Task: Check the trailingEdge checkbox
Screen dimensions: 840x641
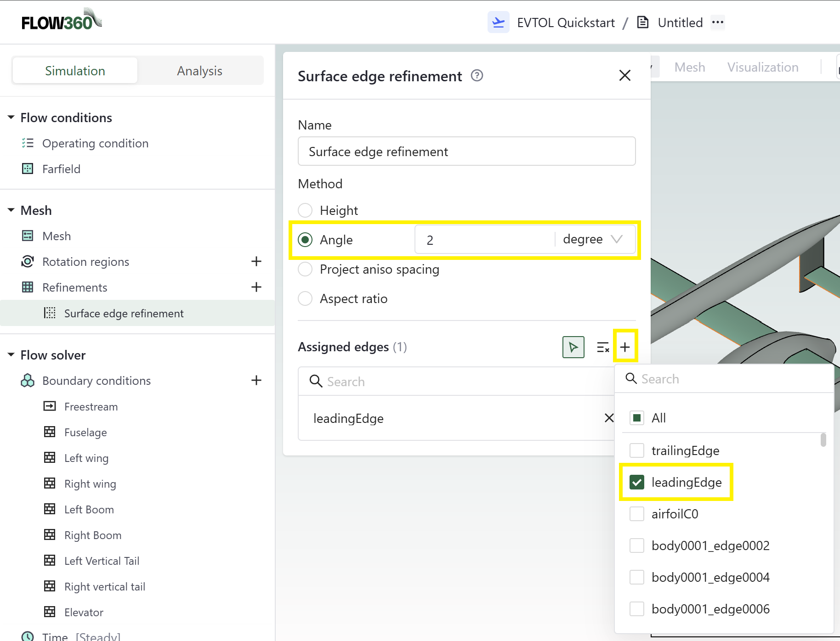Action: pyautogui.click(x=636, y=450)
